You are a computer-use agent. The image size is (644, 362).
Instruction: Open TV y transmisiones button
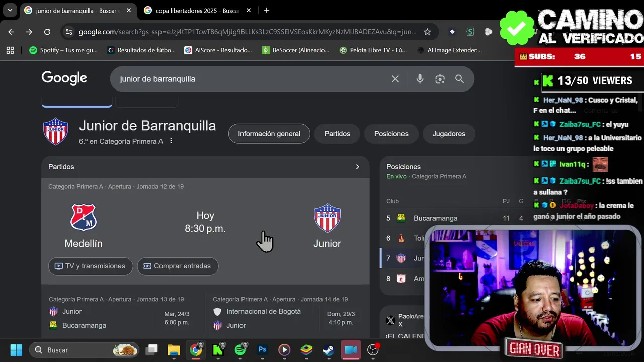[x=91, y=266]
